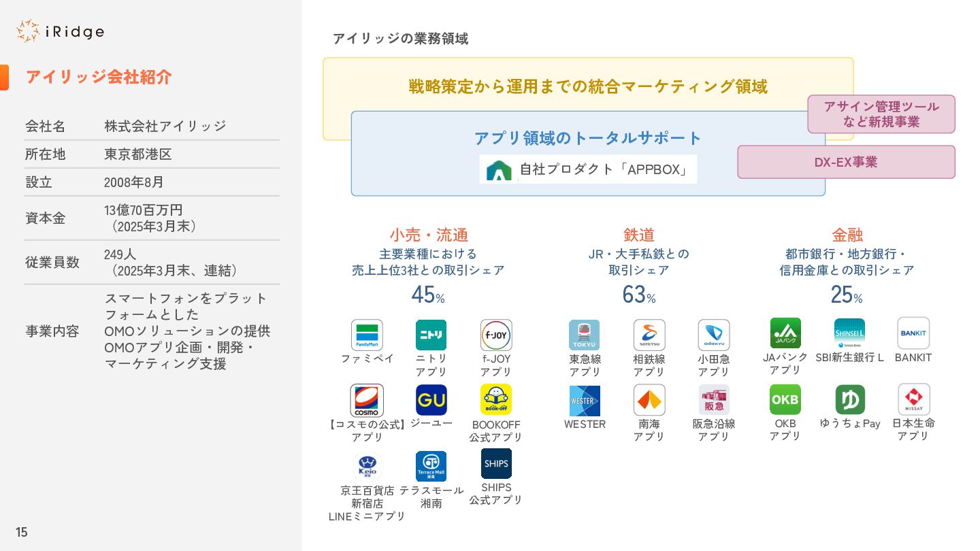Click page number 15
The width and height of the screenshot is (980, 551).
[22, 532]
